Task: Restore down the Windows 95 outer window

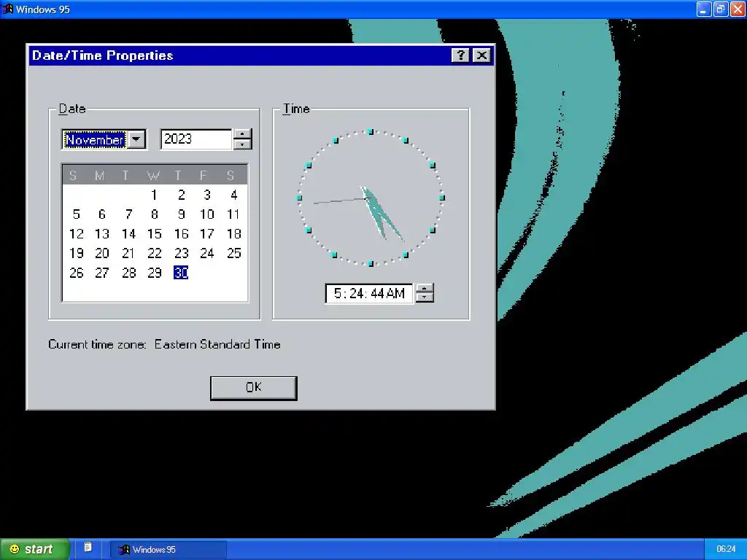Action: pyautogui.click(x=720, y=9)
